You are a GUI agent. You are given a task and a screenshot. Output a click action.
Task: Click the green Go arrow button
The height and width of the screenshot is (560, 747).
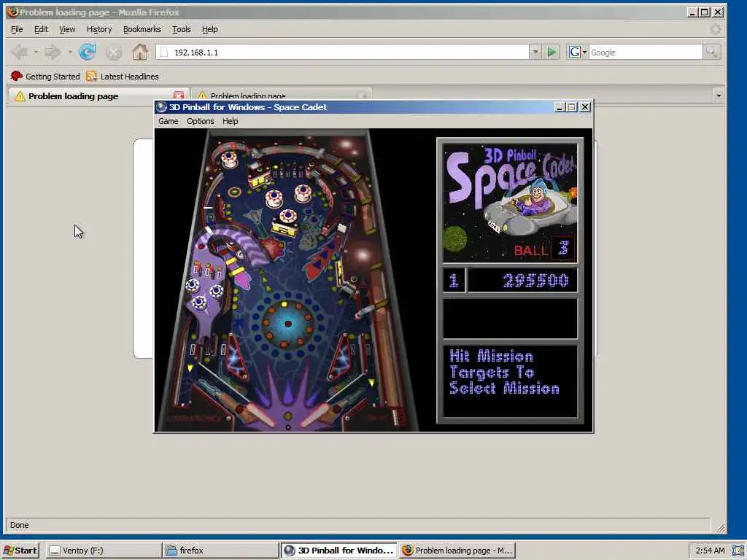coord(551,52)
